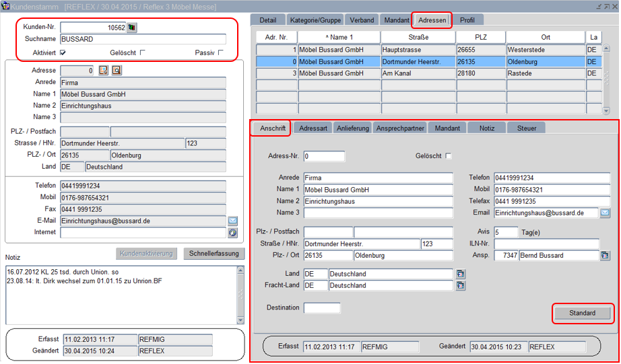Open lookup icon for Ansp. Bernd Bussard
This screenshot has height=364, width=621.
click(x=605, y=256)
